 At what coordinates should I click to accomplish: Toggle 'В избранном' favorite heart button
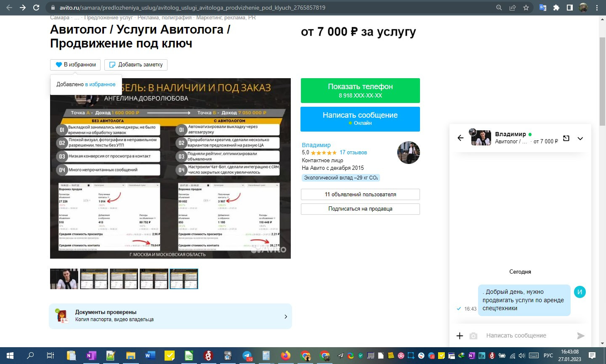[x=75, y=65]
